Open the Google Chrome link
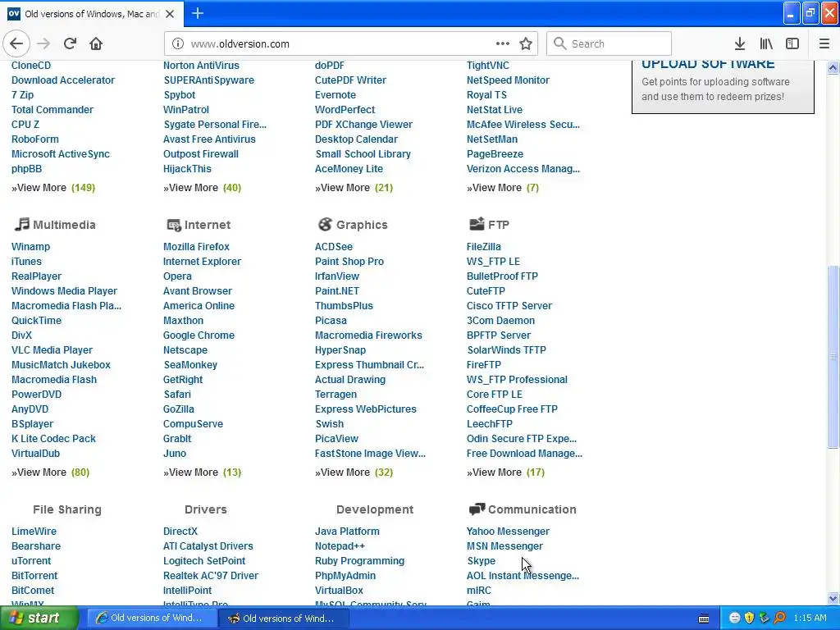 click(199, 335)
